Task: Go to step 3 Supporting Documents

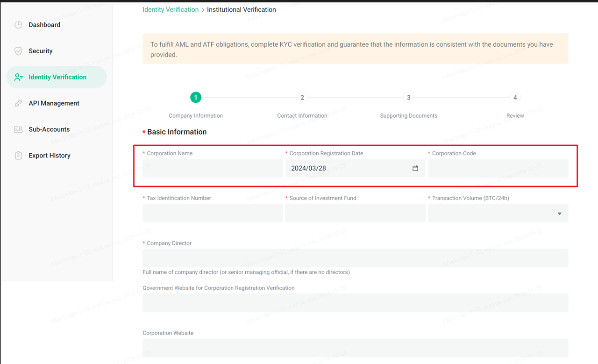Action: coord(408,98)
